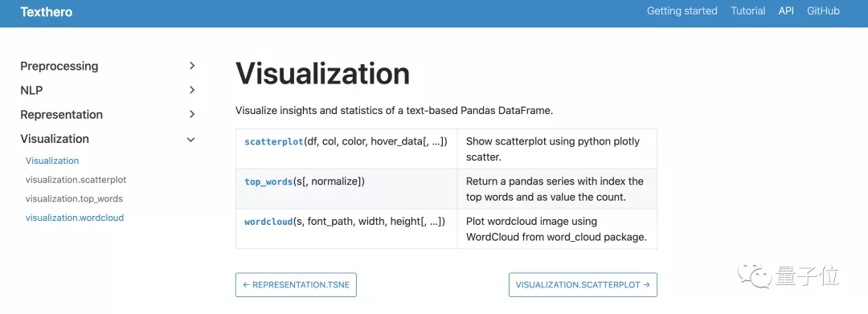Open visualization.top_words in the sidebar
The height and width of the screenshot is (314, 868).
tap(74, 198)
